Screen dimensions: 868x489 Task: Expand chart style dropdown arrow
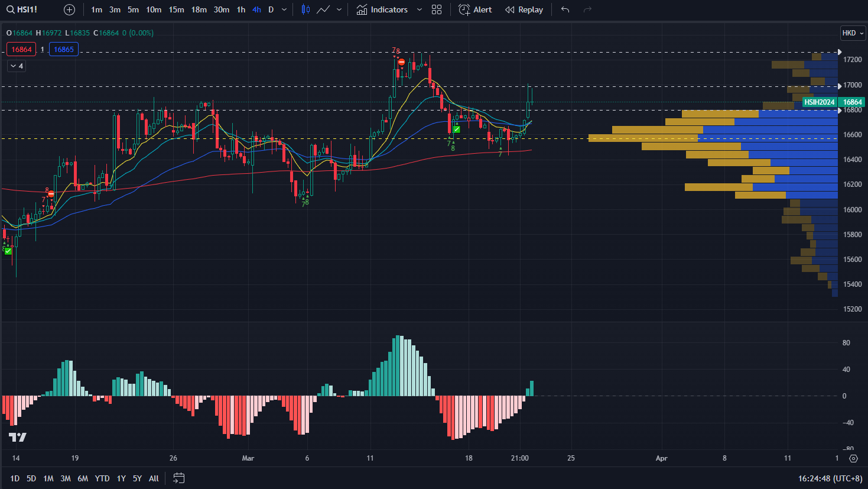pyautogui.click(x=339, y=9)
